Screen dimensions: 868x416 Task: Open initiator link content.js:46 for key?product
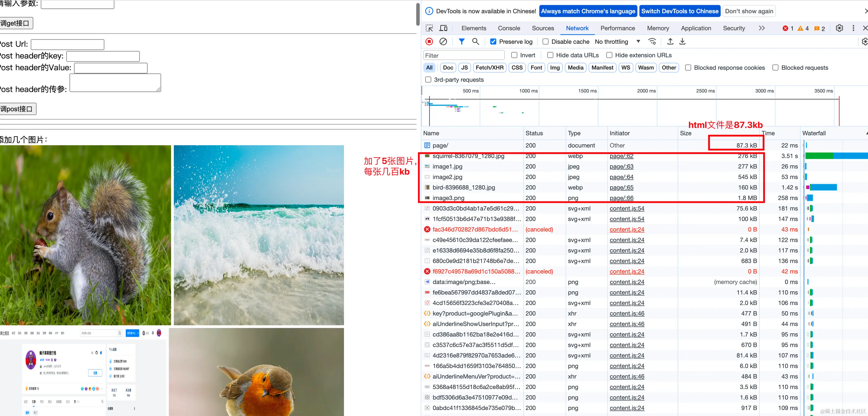click(627, 314)
